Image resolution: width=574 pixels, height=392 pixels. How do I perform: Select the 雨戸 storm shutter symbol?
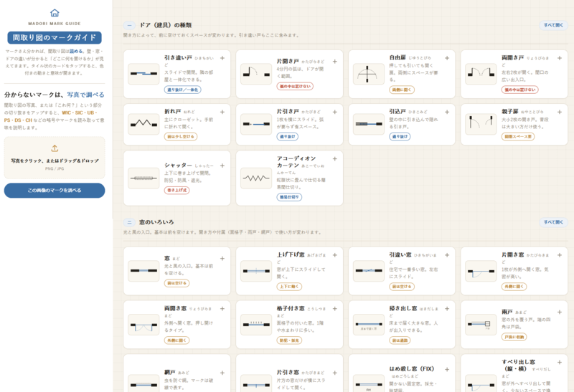point(481,325)
